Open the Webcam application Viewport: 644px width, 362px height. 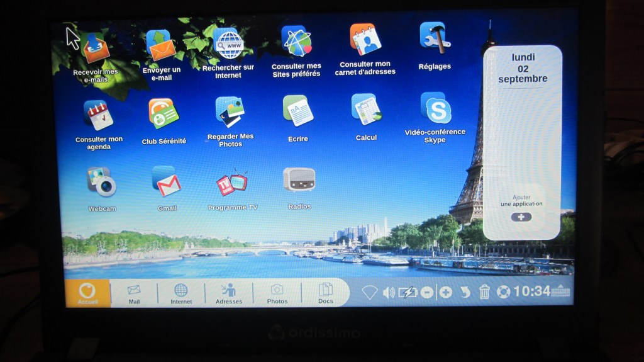coord(101,182)
